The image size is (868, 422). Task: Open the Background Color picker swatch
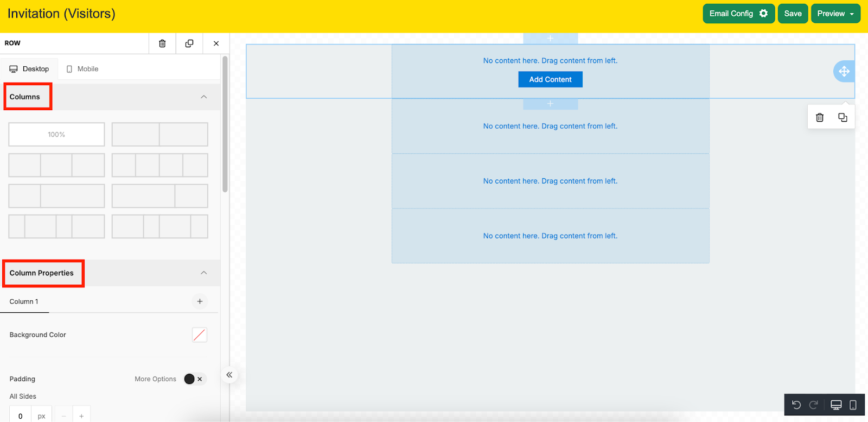coord(200,335)
